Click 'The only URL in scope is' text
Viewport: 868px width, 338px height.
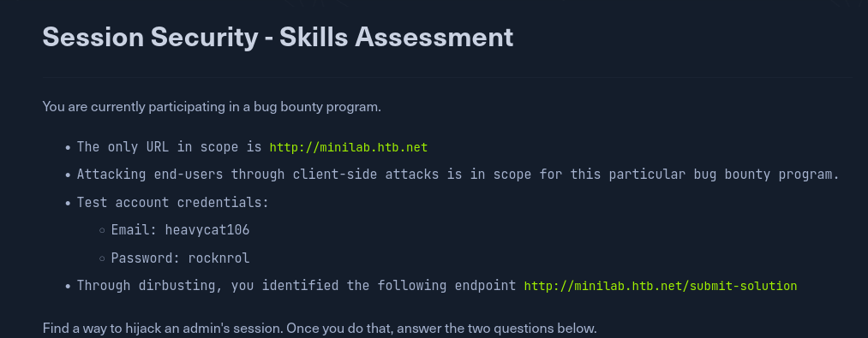pos(169,147)
